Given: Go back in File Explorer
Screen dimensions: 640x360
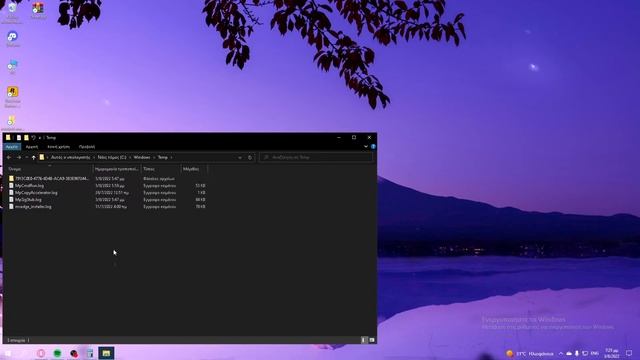Looking at the screenshot, I should pos(9,158).
